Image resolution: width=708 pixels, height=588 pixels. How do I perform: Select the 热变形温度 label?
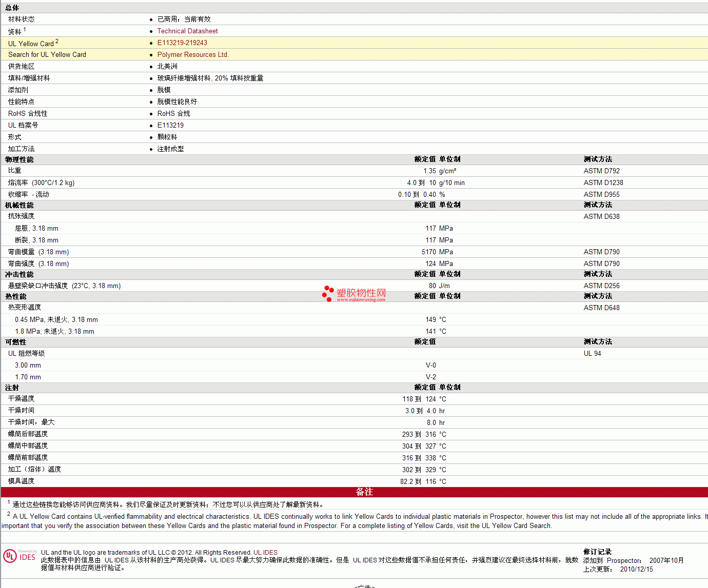25,308
